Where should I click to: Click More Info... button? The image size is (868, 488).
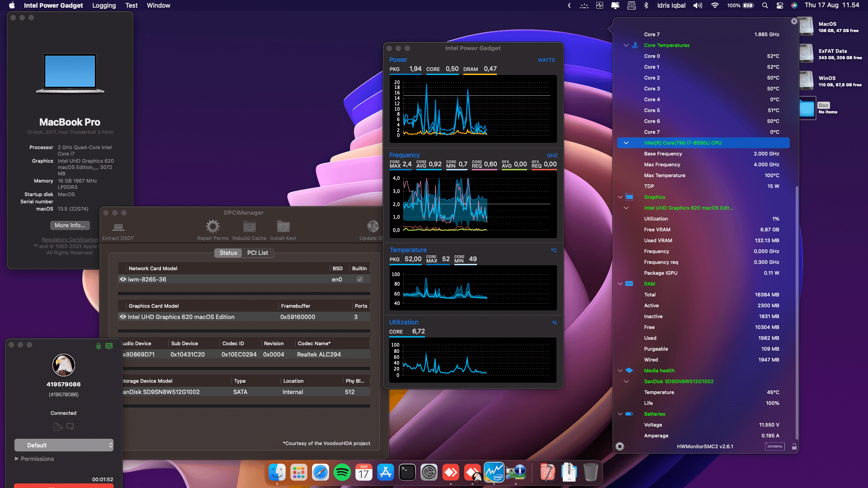click(x=70, y=225)
